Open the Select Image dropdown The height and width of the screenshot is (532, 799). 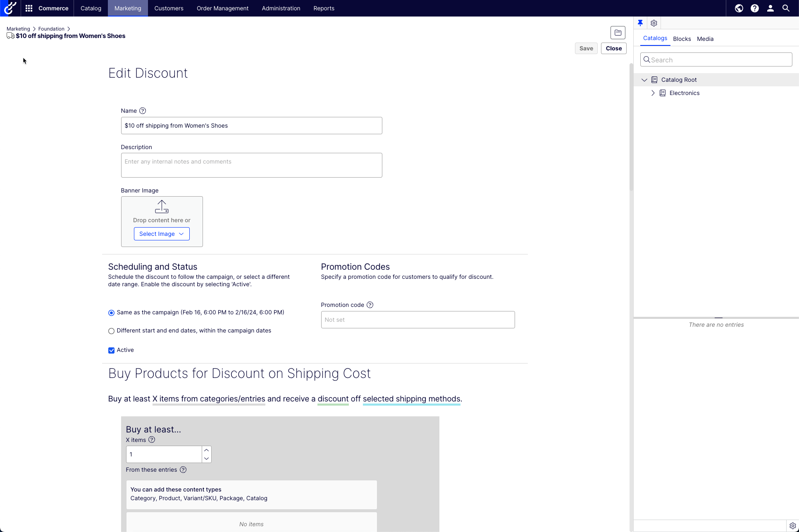[x=162, y=234]
